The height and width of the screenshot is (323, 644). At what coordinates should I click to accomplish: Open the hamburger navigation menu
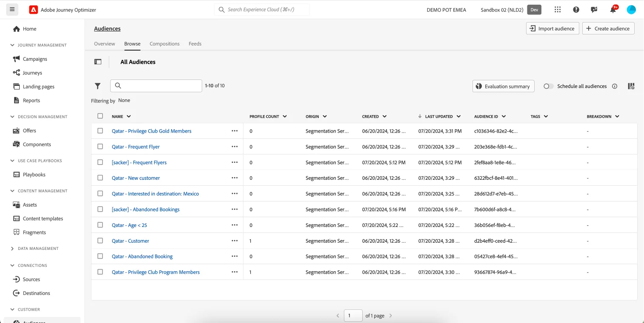[x=12, y=9]
